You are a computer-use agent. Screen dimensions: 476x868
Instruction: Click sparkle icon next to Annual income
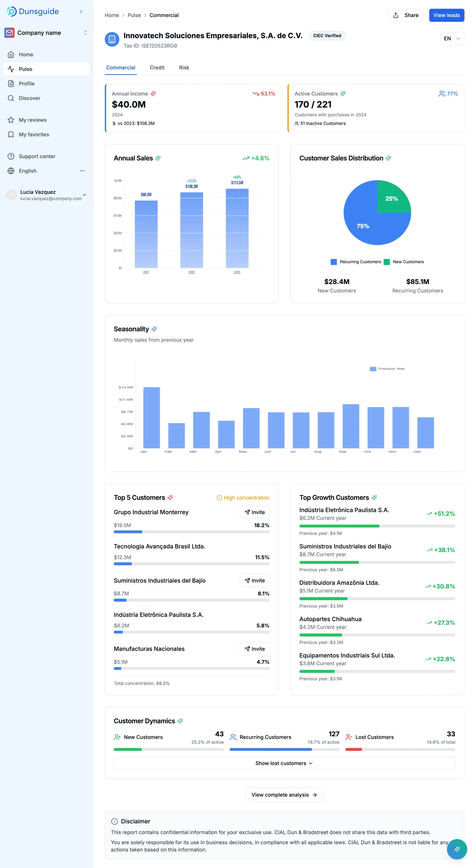point(154,94)
